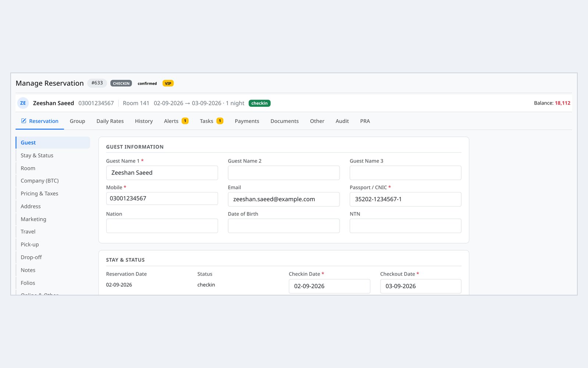The image size is (588, 368).
Task: Click the Passport / CNIC field
Action: (405, 199)
